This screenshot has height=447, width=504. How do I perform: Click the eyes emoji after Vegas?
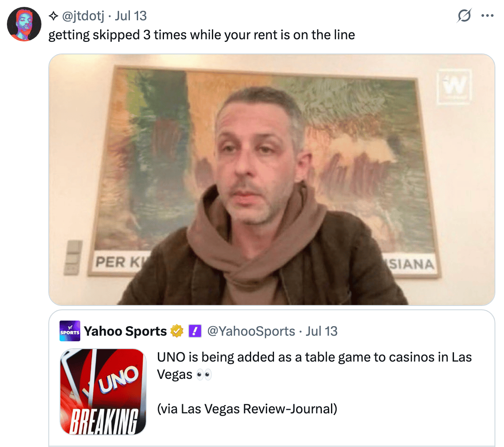[204, 375]
